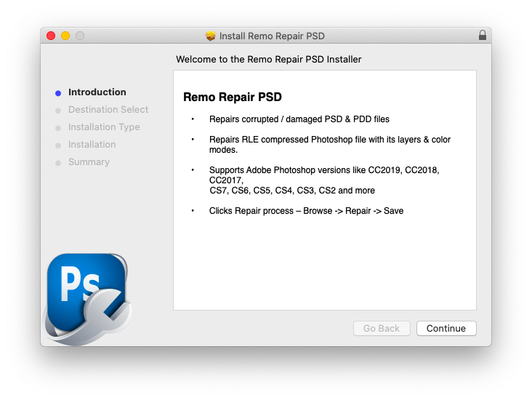Screen dimensions: 532x400
Task: Click the Continue button
Action: tap(446, 328)
